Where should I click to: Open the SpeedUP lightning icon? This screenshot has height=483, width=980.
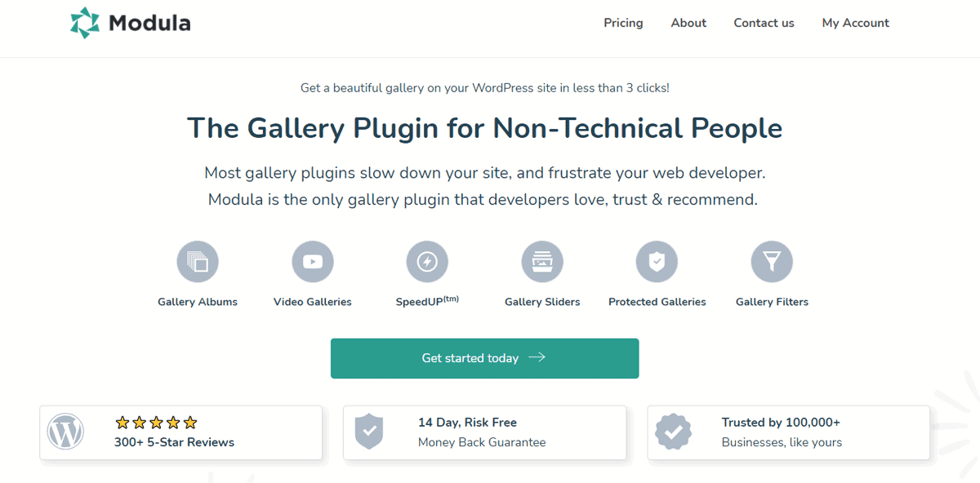pos(427,262)
